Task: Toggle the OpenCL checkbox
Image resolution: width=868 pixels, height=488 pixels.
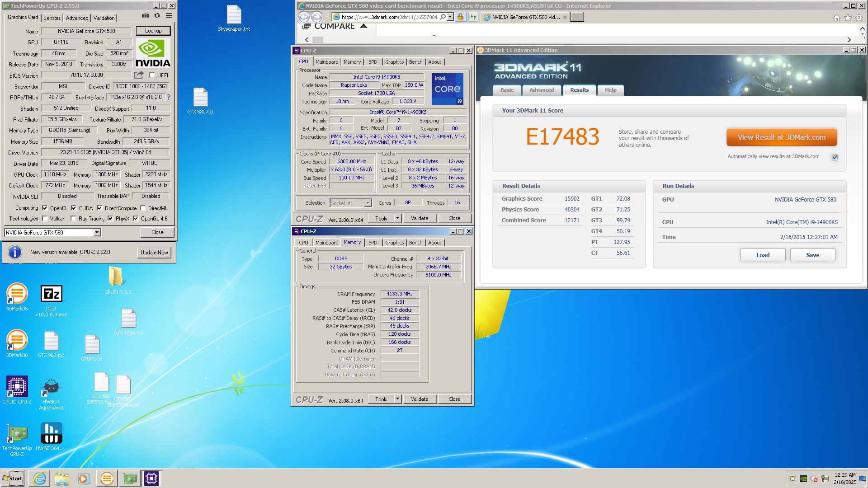Action: [x=45, y=208]
